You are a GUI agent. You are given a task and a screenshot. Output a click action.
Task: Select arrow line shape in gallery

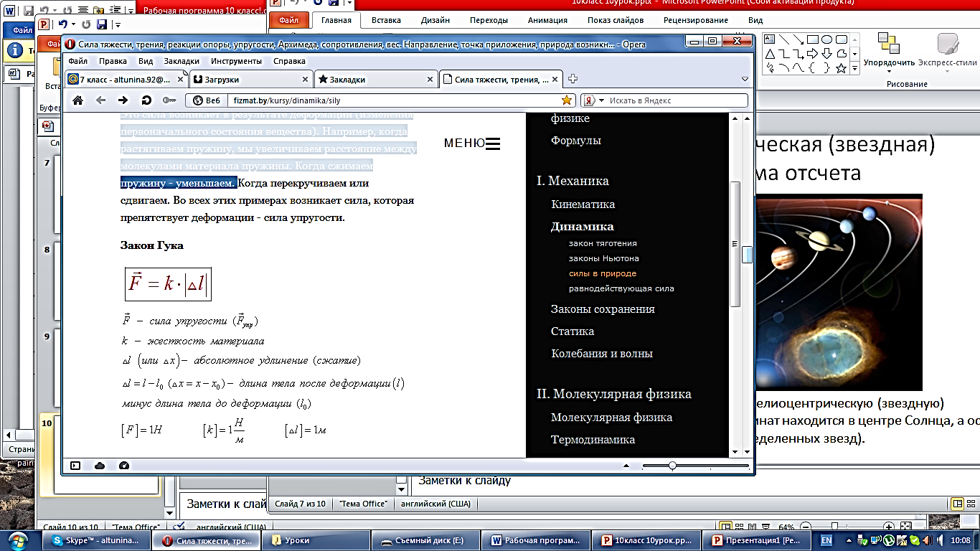(798, 39)
